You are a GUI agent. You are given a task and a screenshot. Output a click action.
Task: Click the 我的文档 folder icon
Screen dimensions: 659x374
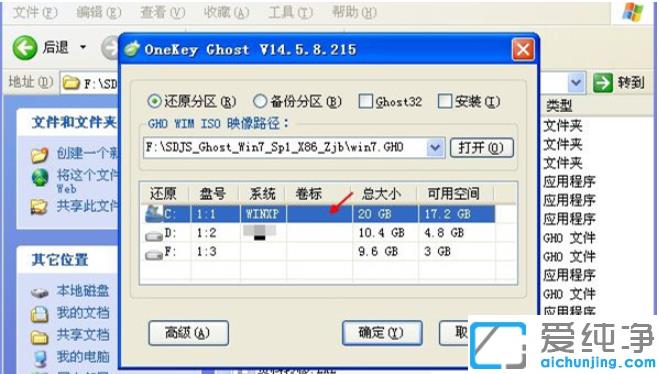coord(40,314)
